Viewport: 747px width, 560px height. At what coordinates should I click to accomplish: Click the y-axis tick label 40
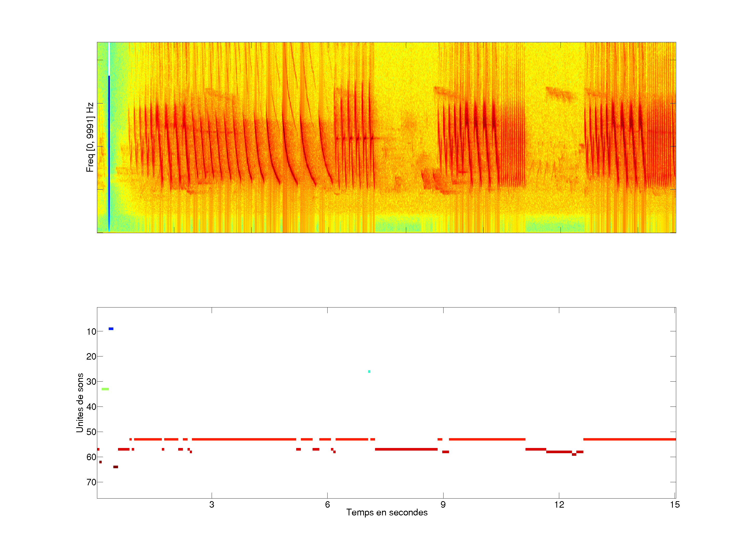point(91,407)
